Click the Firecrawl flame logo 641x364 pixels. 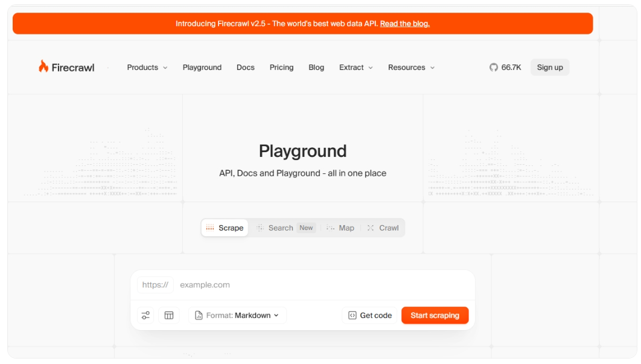(x=42, y=66)
